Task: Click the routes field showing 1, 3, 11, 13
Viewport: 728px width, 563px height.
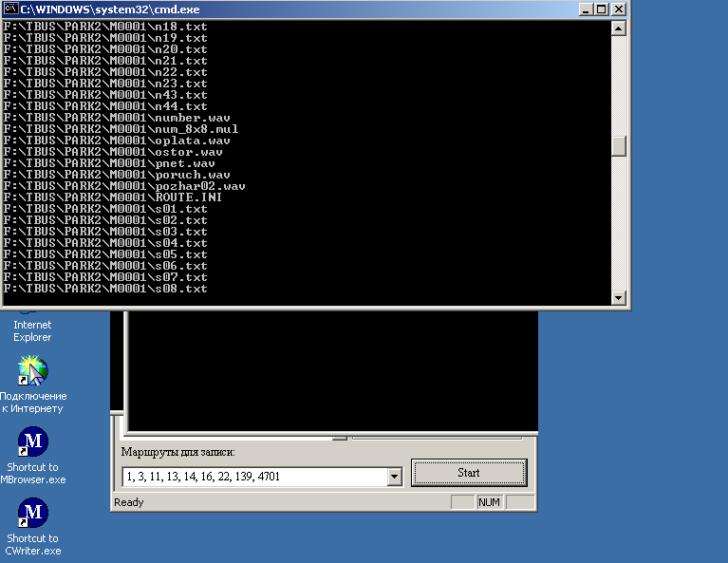Action: [255, 477]
